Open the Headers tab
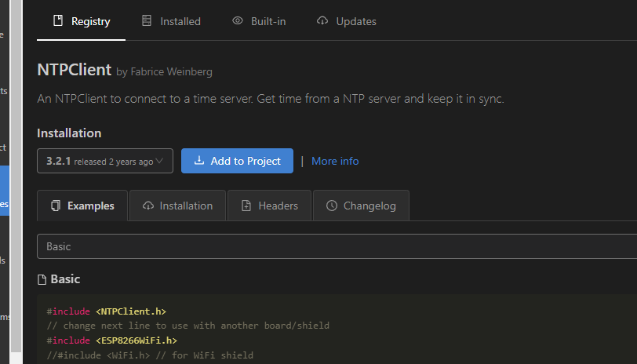 tap(269, 206)
